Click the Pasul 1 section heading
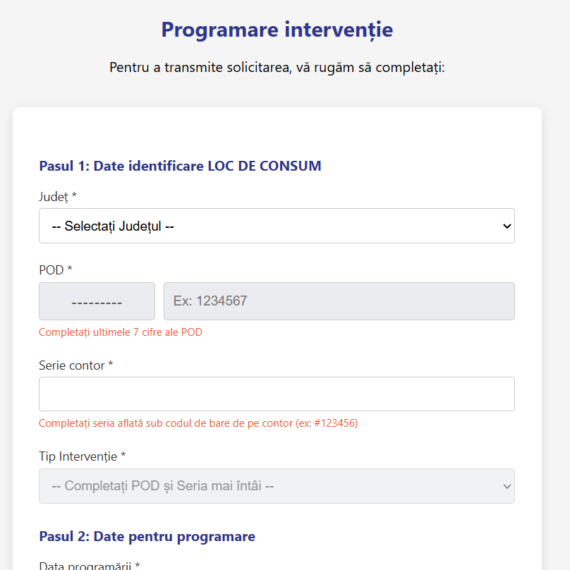The height and width of the screenshot is (570, 570). (x=180, y=166)
